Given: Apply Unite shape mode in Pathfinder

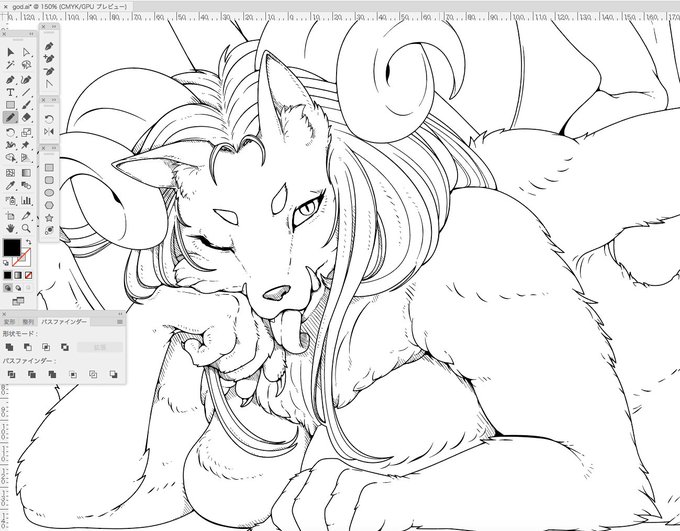Looking at the screenshot, I should click(x=10, y=347).
